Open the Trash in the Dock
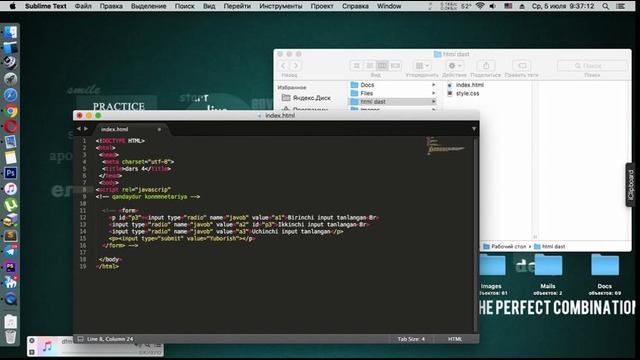Viewport: 640px width, 360px height. 11,337
